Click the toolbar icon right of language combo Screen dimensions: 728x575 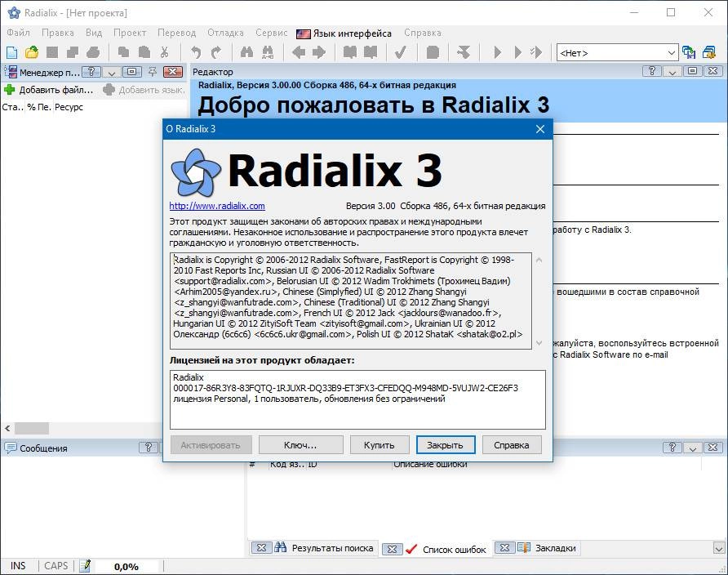click(x=689, y=52)
